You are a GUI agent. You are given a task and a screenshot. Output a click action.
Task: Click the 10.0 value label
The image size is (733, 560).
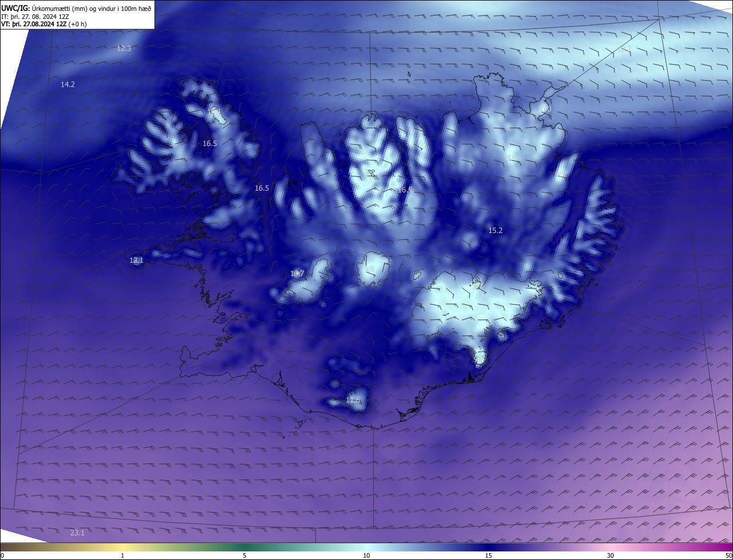click(x=545, y=109)
